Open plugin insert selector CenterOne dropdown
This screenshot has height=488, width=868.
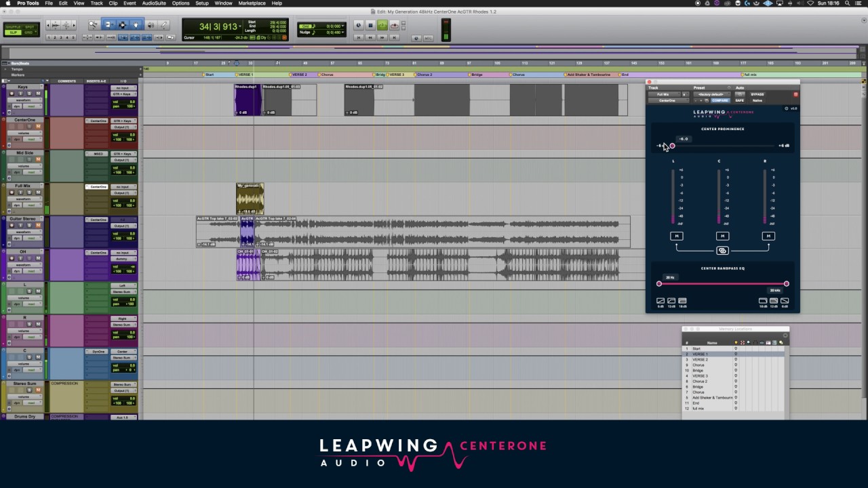tap(669, 100)
